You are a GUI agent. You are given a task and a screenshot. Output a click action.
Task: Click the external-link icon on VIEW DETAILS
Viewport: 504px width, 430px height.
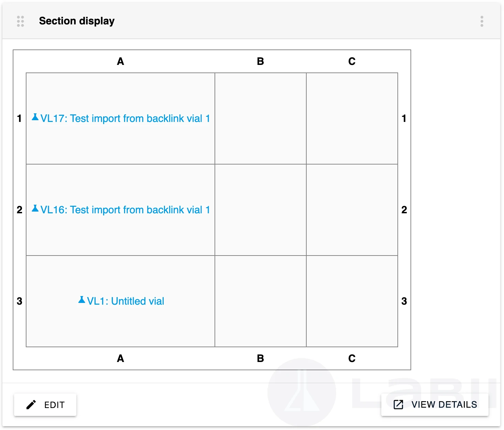[398, 405]
